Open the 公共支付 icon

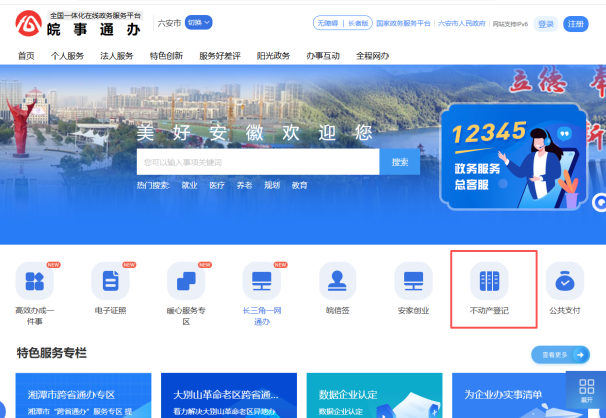click(x=565, y=281)
